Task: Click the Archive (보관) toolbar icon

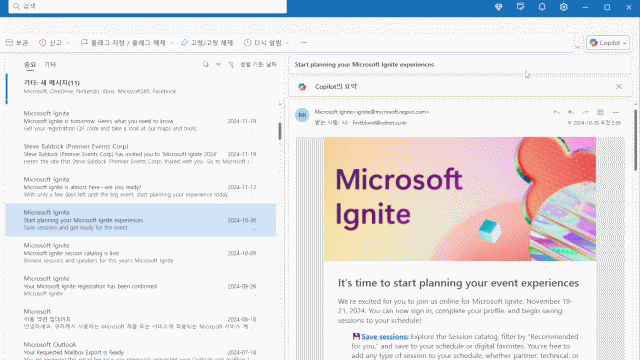Action: point(9,42)
